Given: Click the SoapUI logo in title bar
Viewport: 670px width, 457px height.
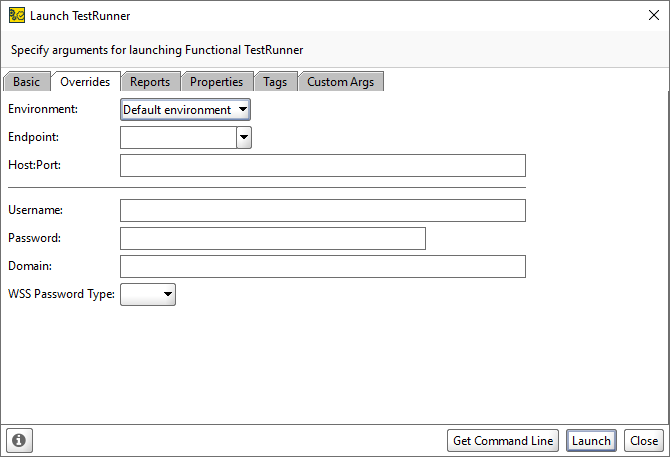Looking at the screenshot, I should pos(17,15).
